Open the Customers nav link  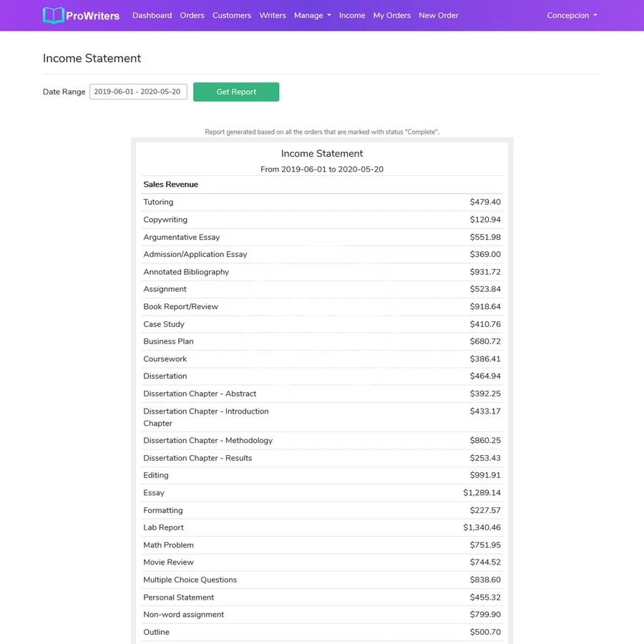[232, 15]
